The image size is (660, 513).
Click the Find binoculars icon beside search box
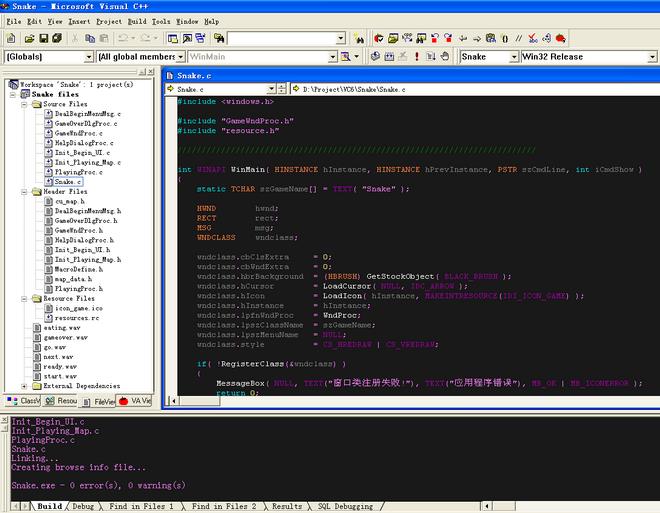[x=359, y=39]
